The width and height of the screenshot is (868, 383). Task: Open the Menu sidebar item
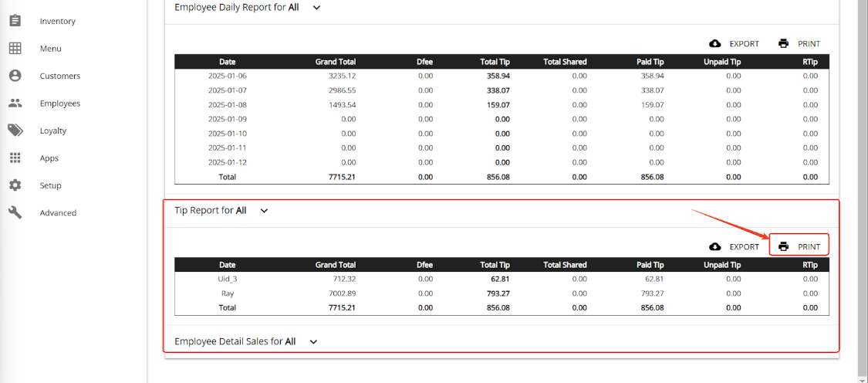coord(50,48)
